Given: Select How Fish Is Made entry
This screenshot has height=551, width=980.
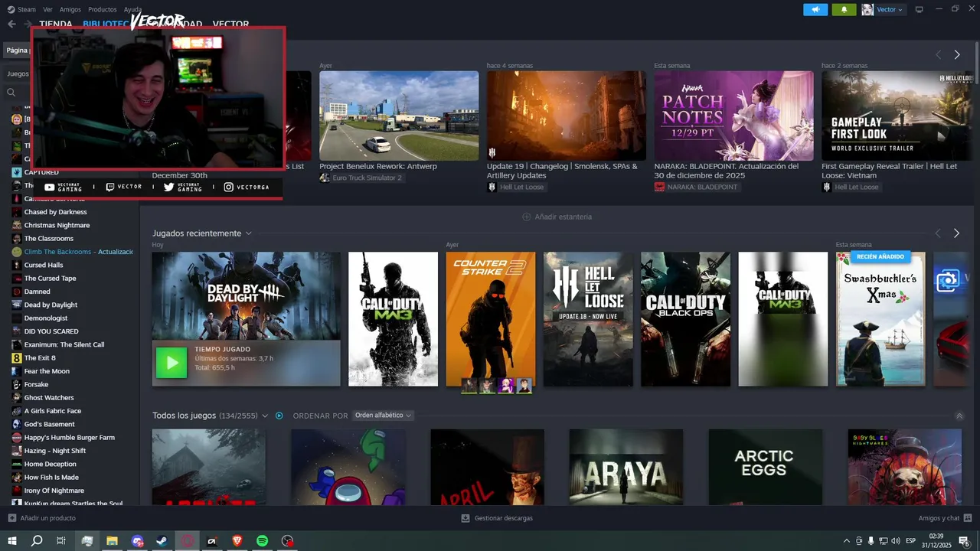Looking at the screenshot, I should [x=51, y=478].
